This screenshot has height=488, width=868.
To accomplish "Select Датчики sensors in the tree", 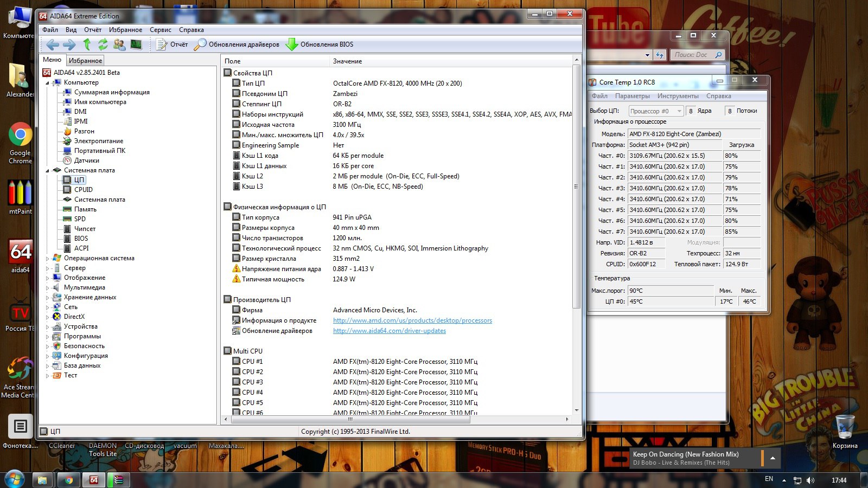I will pos(86,160).
